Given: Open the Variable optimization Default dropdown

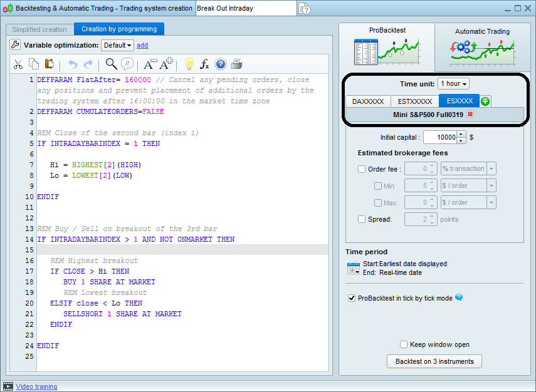Looking at the screenshot, I should 117,45.
